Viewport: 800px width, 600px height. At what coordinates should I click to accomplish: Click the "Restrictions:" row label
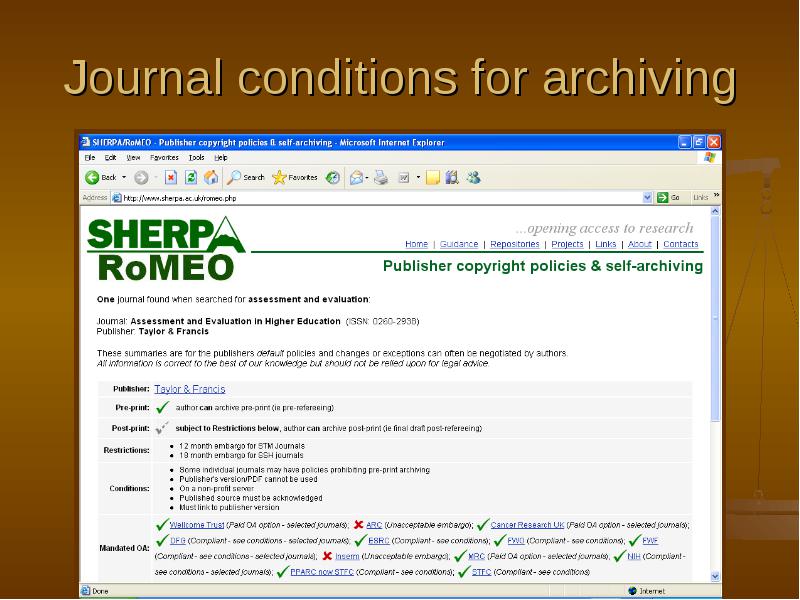click(x=127, y=450)
